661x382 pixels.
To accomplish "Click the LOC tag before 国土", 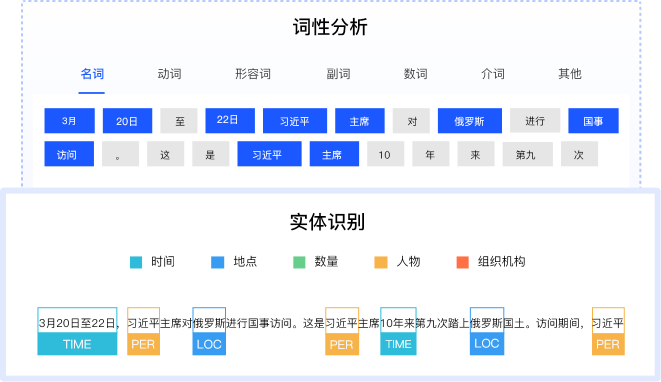I will [487, 344].
